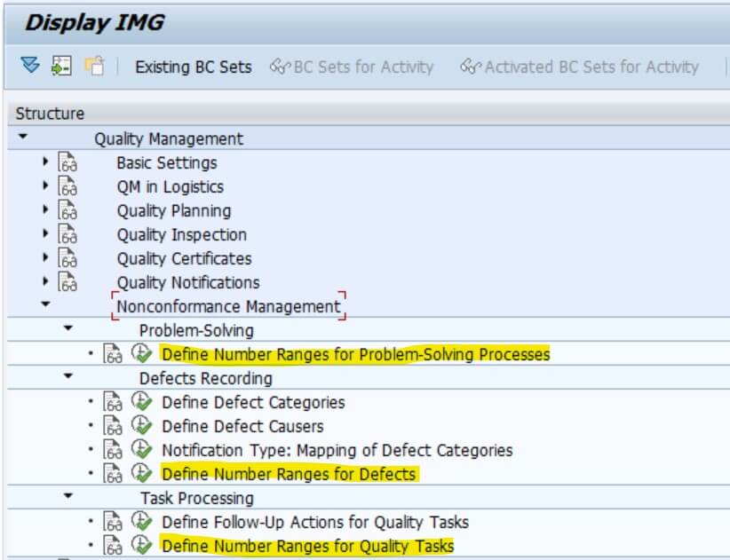
Task: Expand the Quality Certificates node
Action: 45,257
